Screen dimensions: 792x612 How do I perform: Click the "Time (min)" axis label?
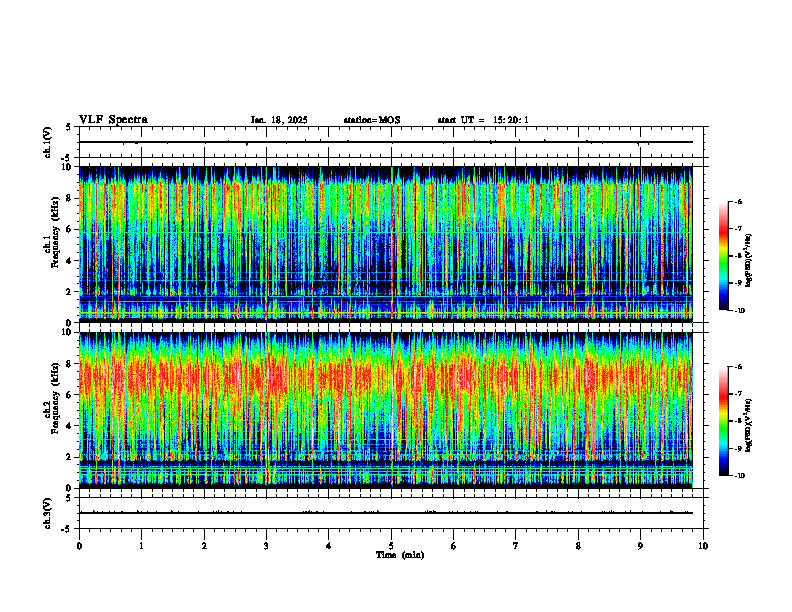click(x=400, y=555)
